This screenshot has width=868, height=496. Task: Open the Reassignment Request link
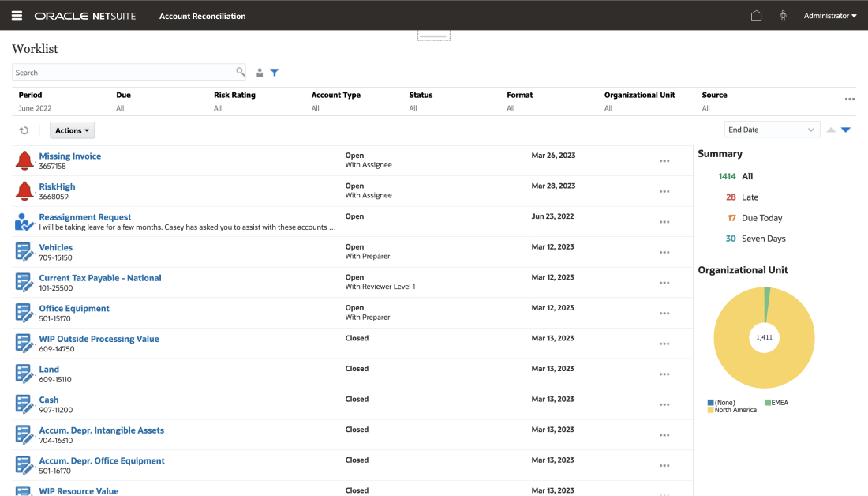point(85,217)
